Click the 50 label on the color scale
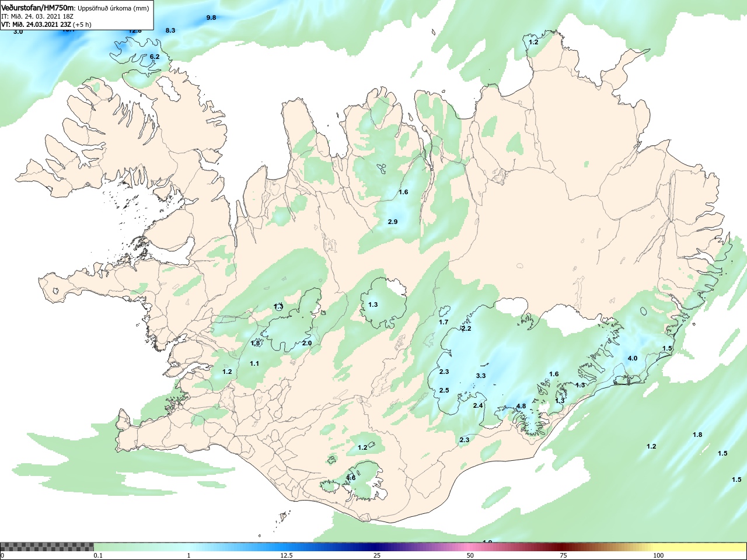Image resolution: width=747 pixels, height=560 pixels. coord(470,555)
